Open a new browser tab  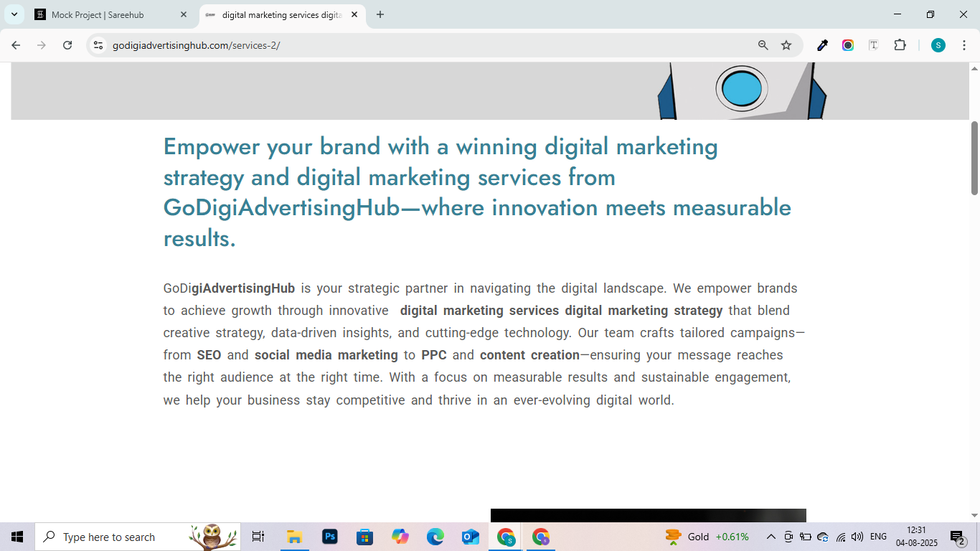coord(380,14)
